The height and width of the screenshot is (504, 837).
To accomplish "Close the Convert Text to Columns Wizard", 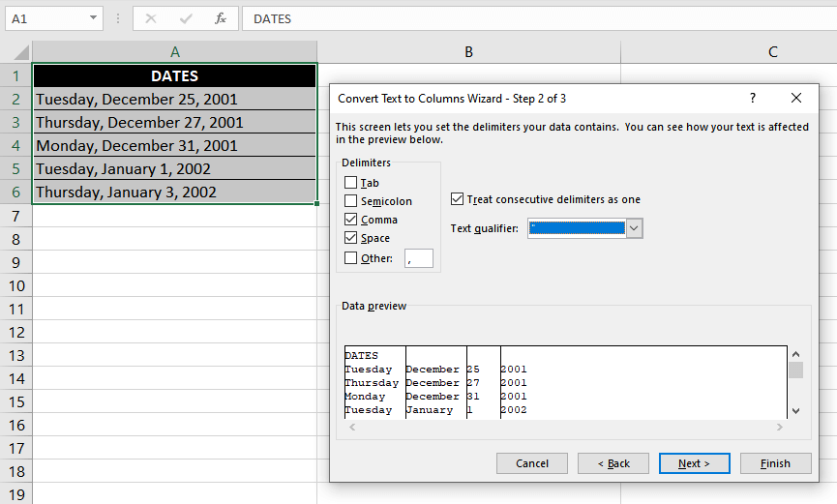I will [796, 99].
